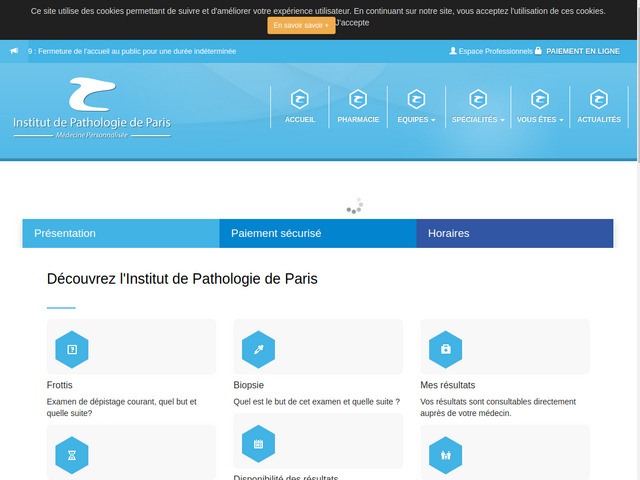Click the Frottis description text
Screen dimensions: 640x480
[x=122, y=407]
